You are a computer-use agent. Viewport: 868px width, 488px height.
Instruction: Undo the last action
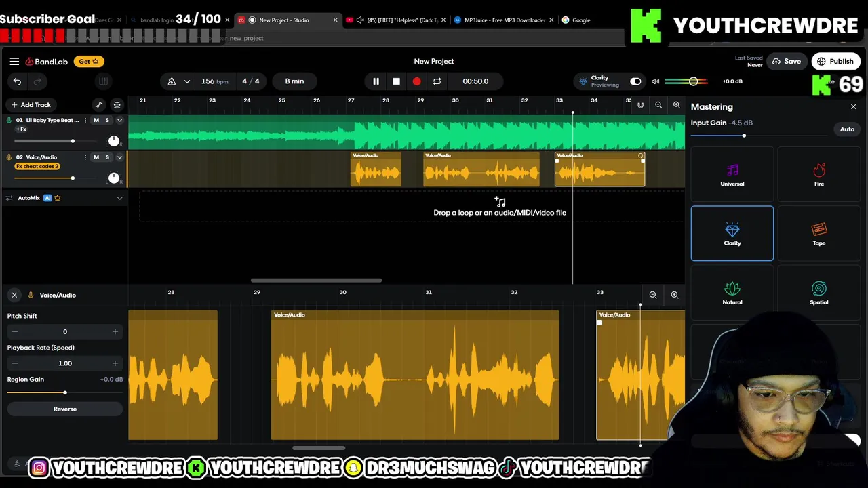[17, 81]
